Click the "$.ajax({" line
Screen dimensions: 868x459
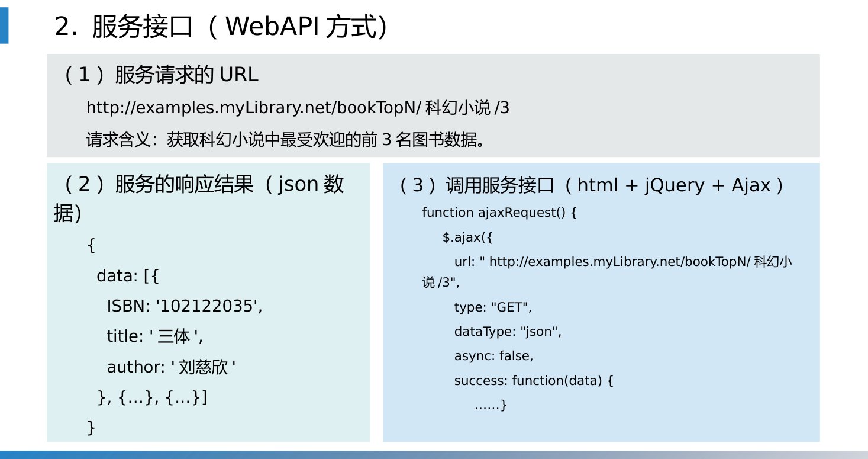tap(467, 237)
